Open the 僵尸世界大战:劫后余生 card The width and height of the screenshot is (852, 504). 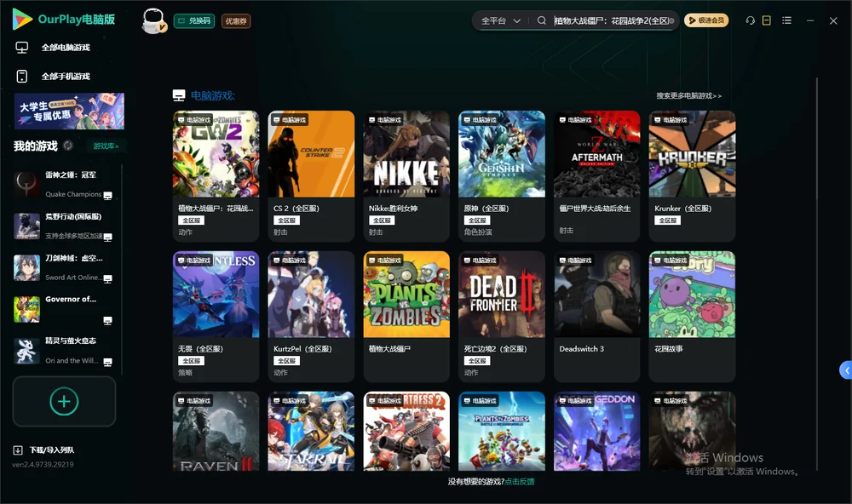597,176
